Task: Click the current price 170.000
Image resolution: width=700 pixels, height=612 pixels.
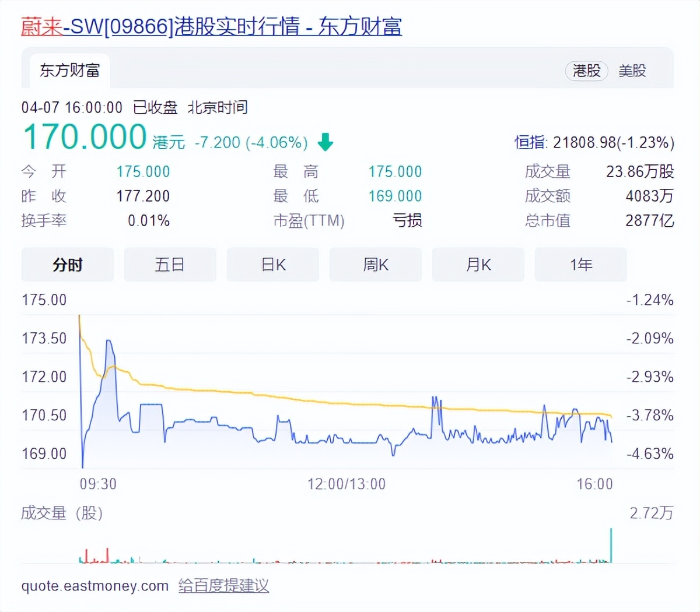Action: click(85, 136)
